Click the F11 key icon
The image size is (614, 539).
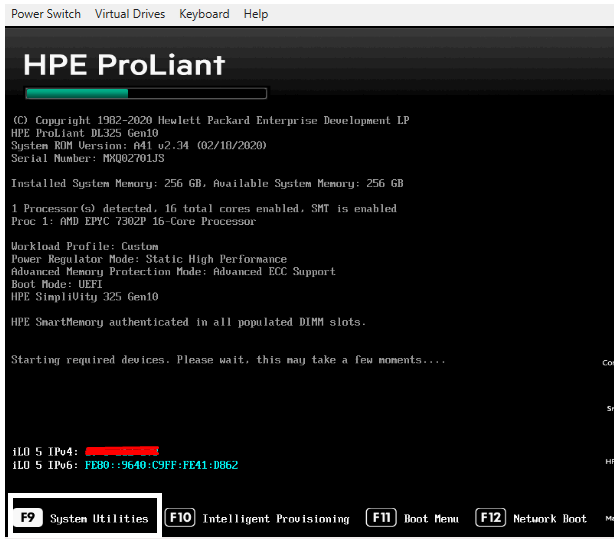click(382, 518)
